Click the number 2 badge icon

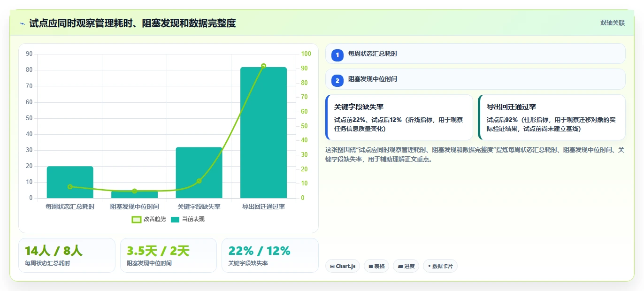point(337,80)
